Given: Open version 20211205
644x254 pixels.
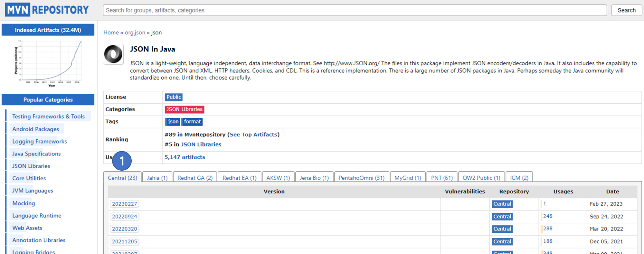Looking at the screenshot, I should 125,241.
